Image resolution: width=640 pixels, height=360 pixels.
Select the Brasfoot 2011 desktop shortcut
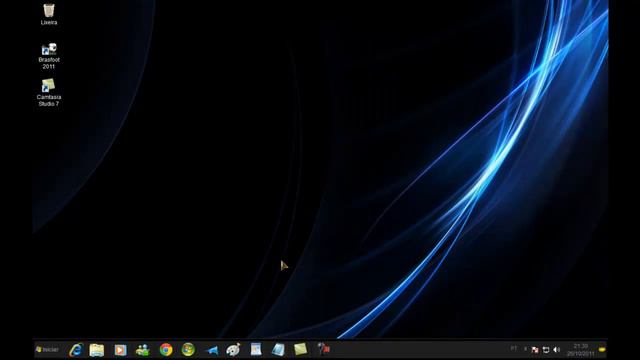coord(49,56)
